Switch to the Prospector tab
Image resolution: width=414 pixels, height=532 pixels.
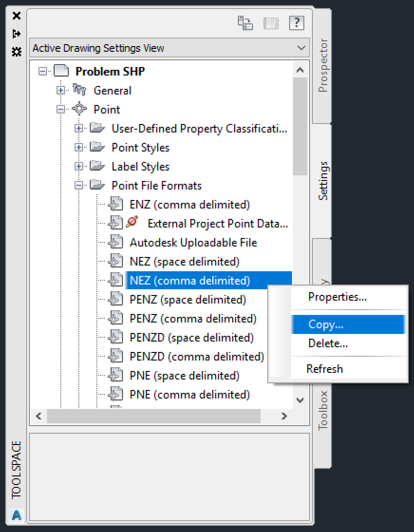pos(323,65)
